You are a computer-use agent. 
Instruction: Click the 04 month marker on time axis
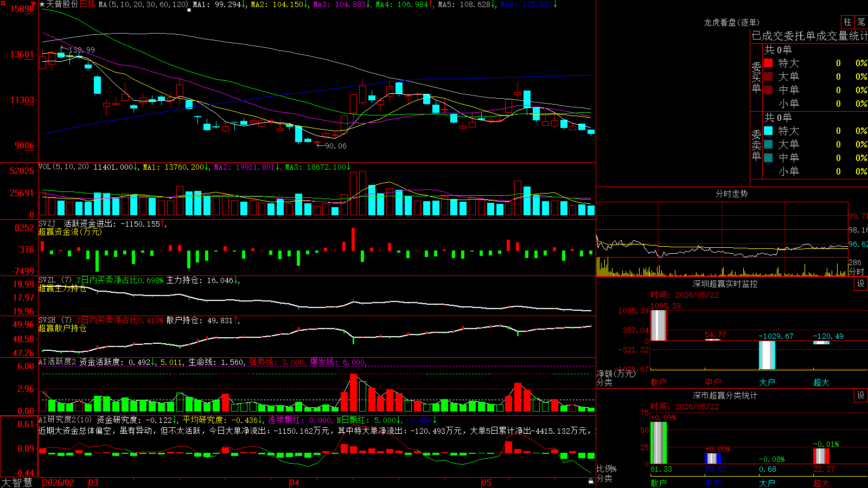point(295,483)
